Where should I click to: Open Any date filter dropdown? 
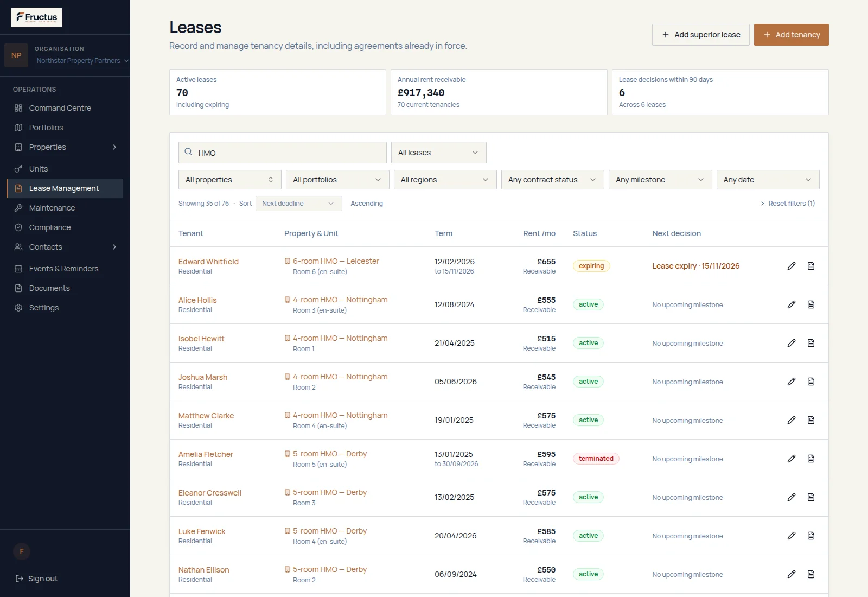point(768,180)
